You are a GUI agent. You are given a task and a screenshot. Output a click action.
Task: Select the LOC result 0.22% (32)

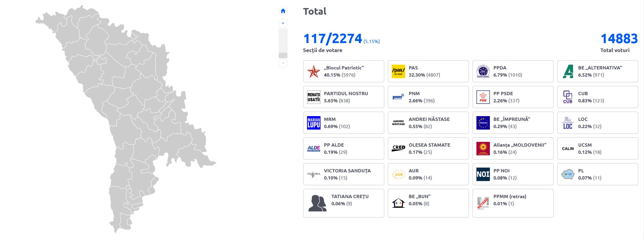[590, 127]
